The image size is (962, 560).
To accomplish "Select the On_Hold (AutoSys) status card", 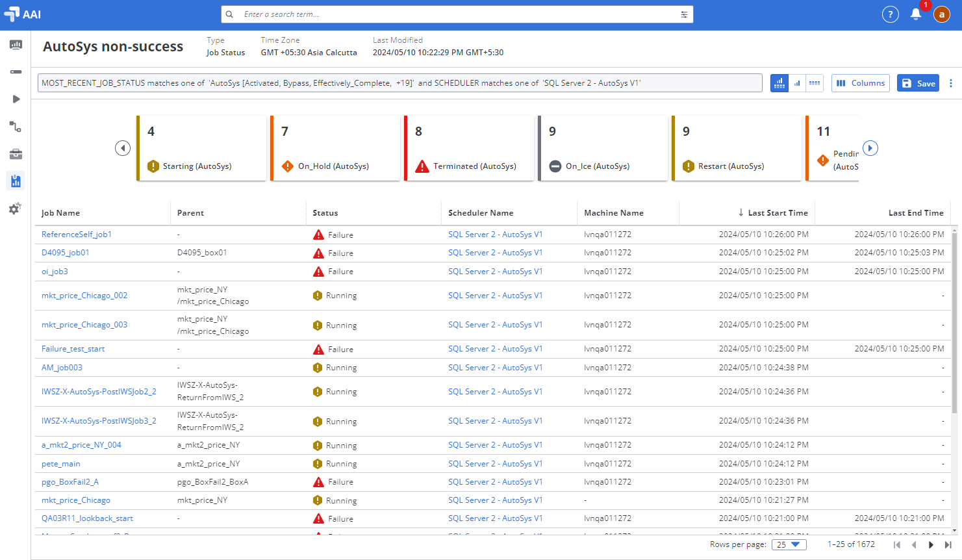I will 335,148.
